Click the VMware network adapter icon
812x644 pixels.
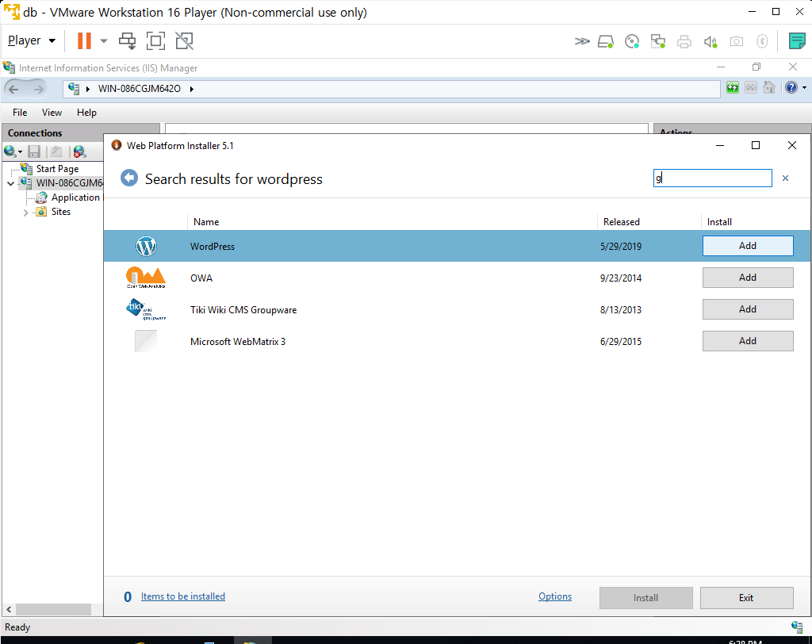(657, 41)
